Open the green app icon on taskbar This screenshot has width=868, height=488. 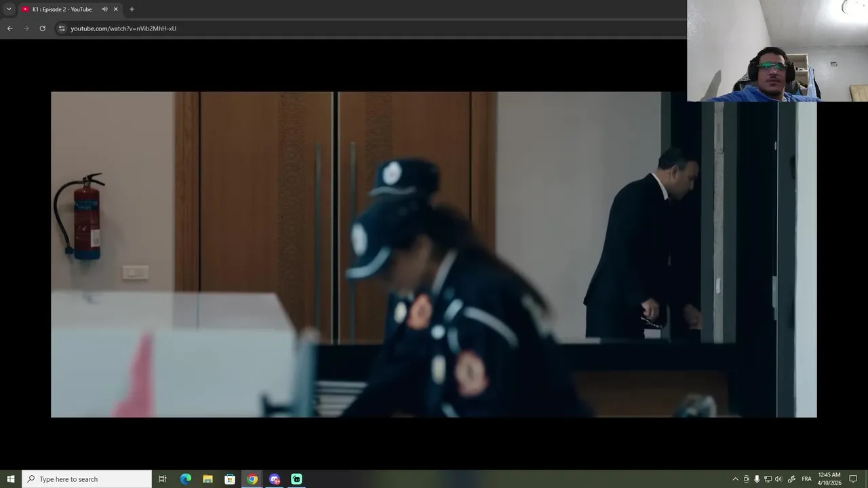tap(296, 479)
